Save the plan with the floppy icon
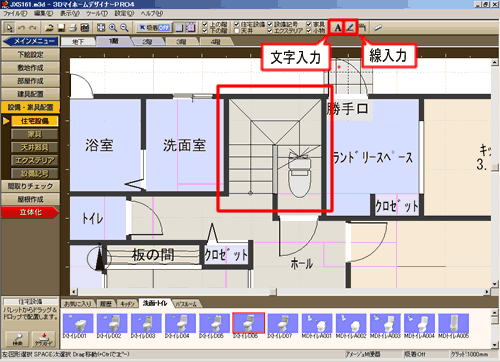Viewport: 500px width, 362px height. coord(61,28)
